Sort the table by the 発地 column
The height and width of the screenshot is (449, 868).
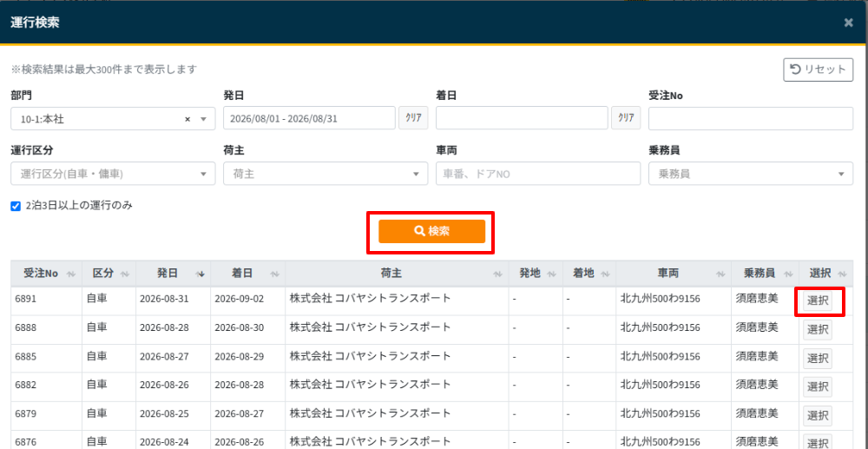point(536,274)
